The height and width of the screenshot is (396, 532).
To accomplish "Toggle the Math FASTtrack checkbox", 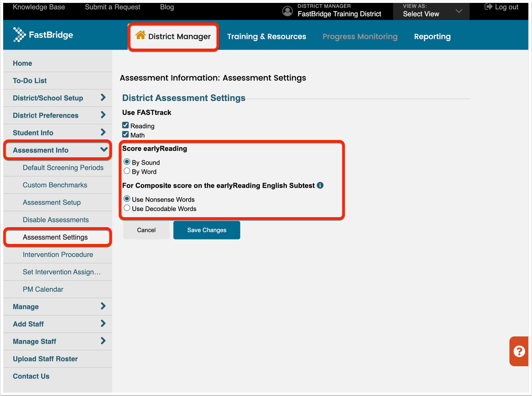I will (x=125, y=134).
